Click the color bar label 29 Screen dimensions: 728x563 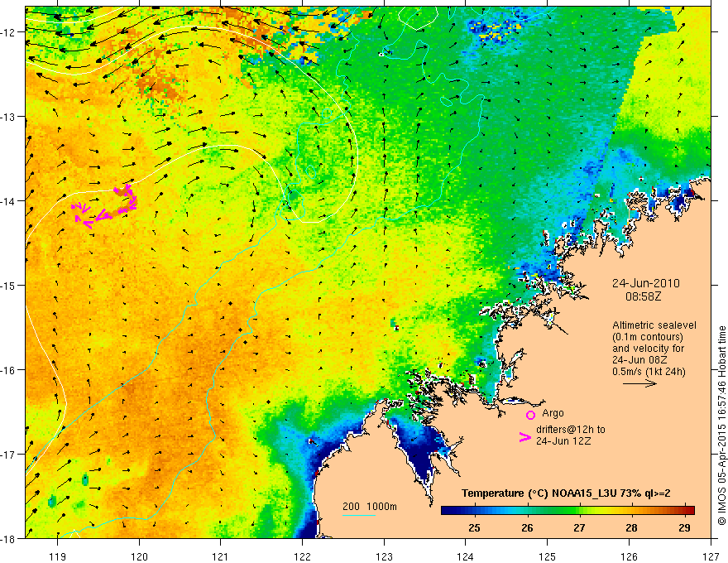point(684,527)
